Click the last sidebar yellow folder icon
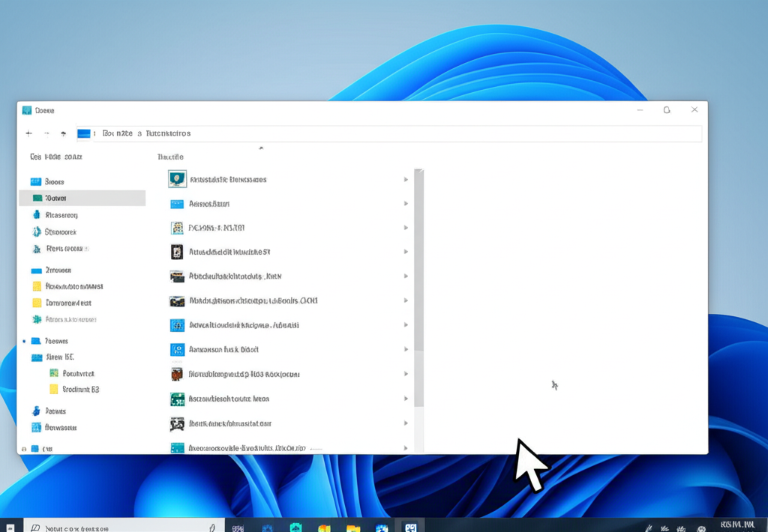The image size is (768, 532). click(x=54, y=390)
